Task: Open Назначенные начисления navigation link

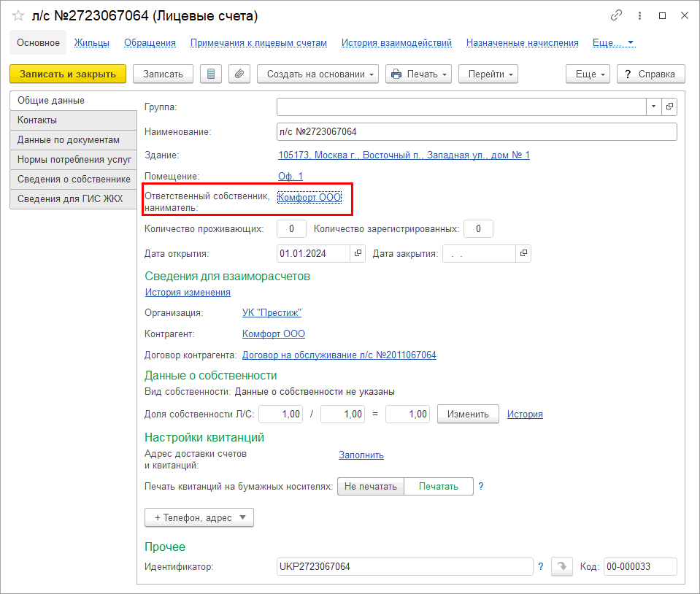Action: tap(523, 43)
